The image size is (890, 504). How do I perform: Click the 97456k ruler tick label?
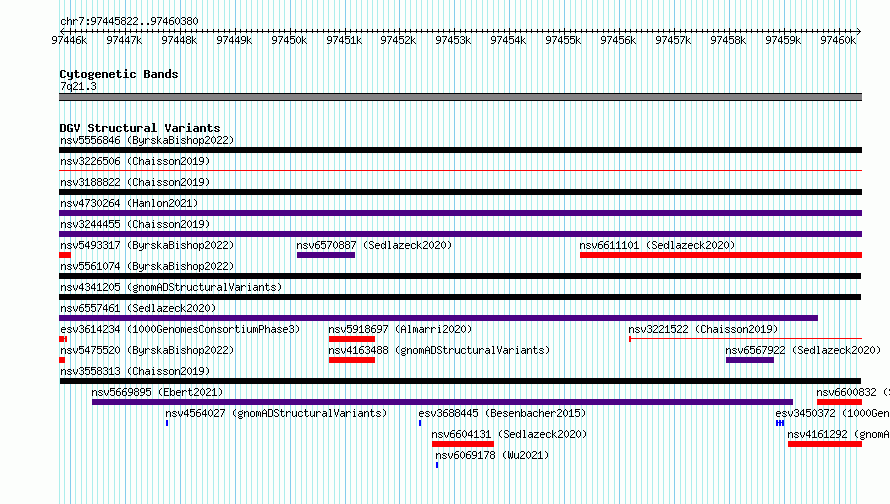(x=618, y=40)
